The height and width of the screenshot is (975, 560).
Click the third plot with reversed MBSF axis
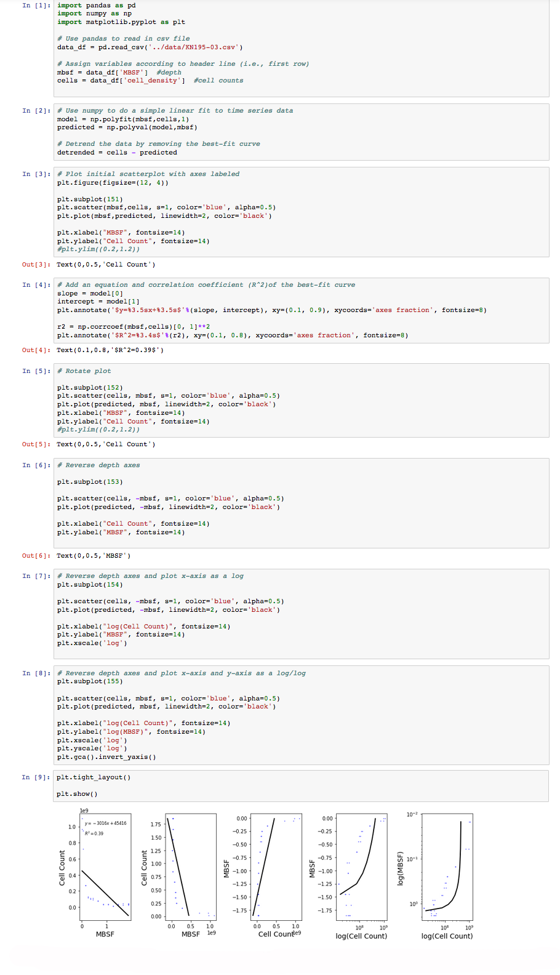[277, 865]
